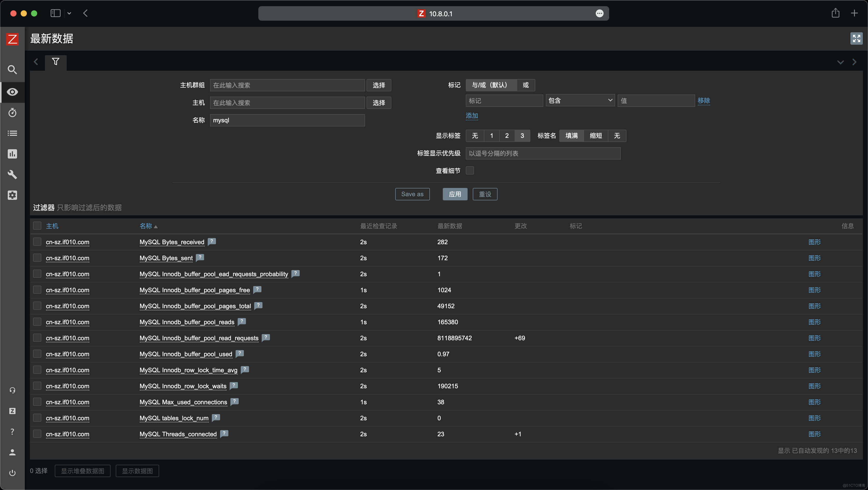Viewport: 868px width, 490px height.
Task: Toggle the 查看细节 checkbox
Action: [x=470, y=171]
